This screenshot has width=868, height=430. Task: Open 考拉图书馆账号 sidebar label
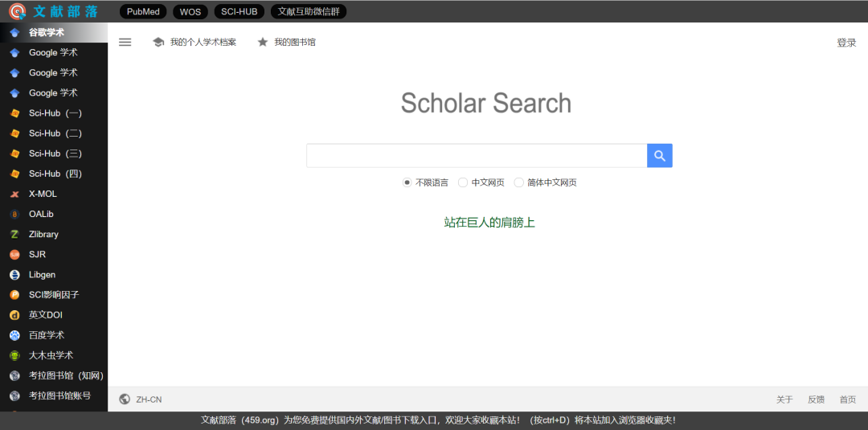point(59,396)
